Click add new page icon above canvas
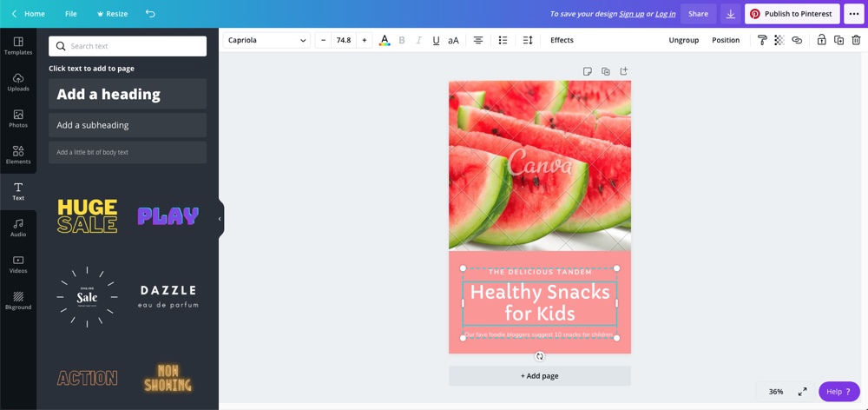868x410 pixels. click(624, 71)
